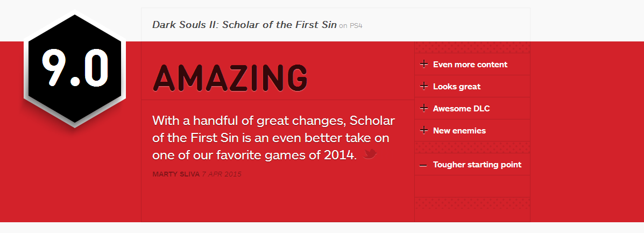Click the 7 APR 2015 review date
This screenshot has height=233, width=644.
pos(222,174)
